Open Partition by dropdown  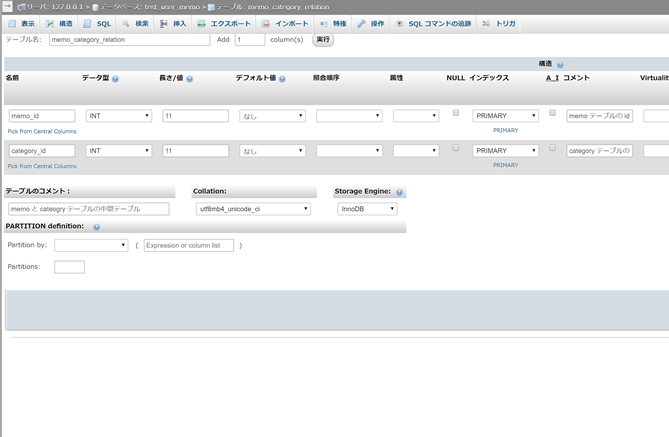pyautogui.click(x=91, y=245)
